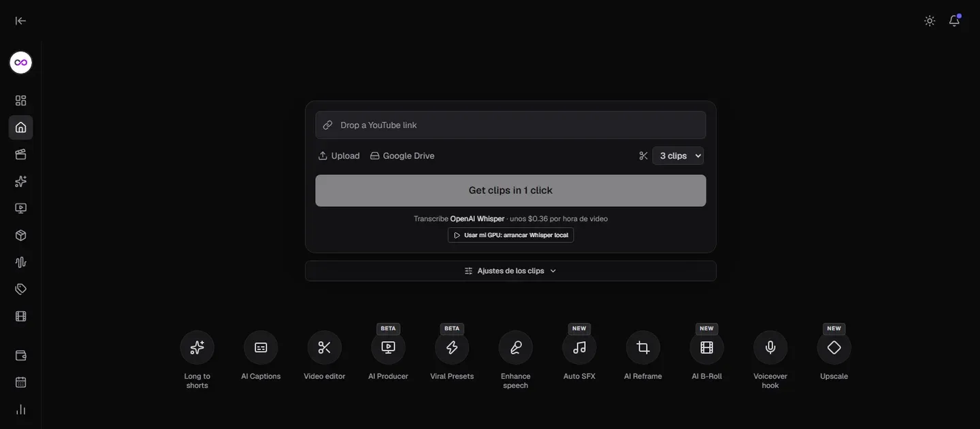This screenshot has height=429, width=980.
Task: Open the clips count dropdown
Action: tap(678, 156)
